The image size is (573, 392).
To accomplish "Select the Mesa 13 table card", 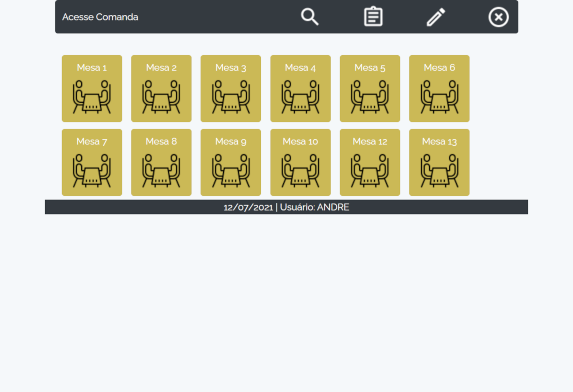I will click(439, 162).
